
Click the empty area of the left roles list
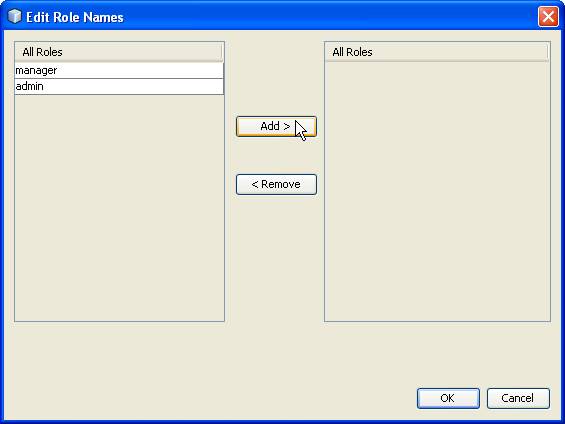[119, 208]
